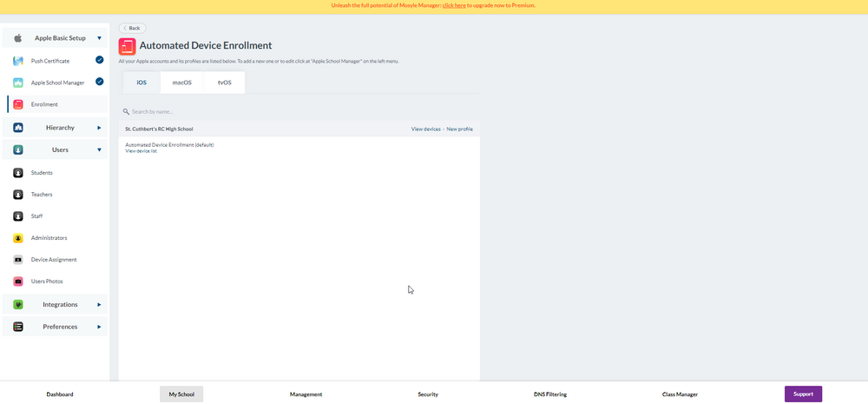868x404 pixels.
Task: Open the Students menu label
Action: 42,173
